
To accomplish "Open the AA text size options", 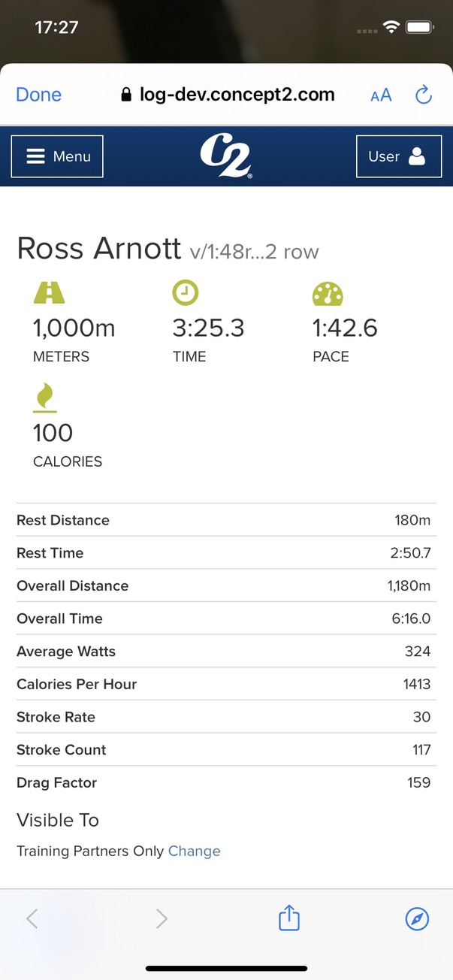I will point(381,95).
